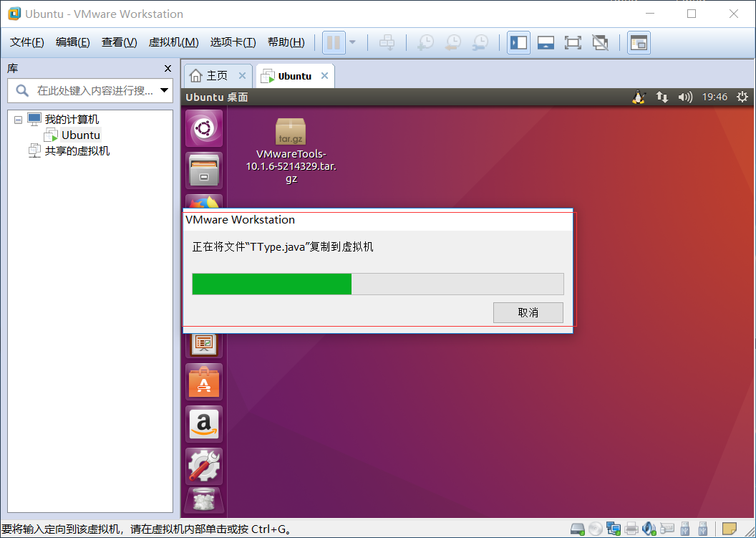Launch Firefox from the Ubuntu launcher
Screen dimensions: 756x538
coord(204,202)
